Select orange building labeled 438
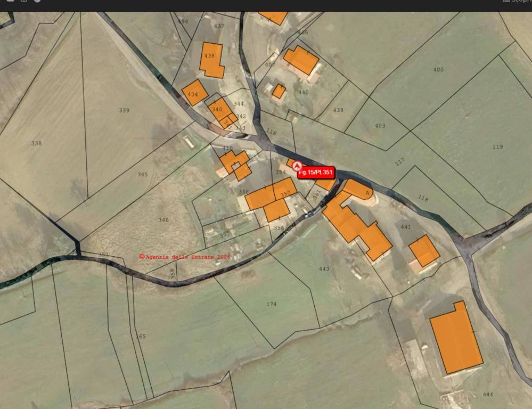The image size is (532, 409). point(212,60)
